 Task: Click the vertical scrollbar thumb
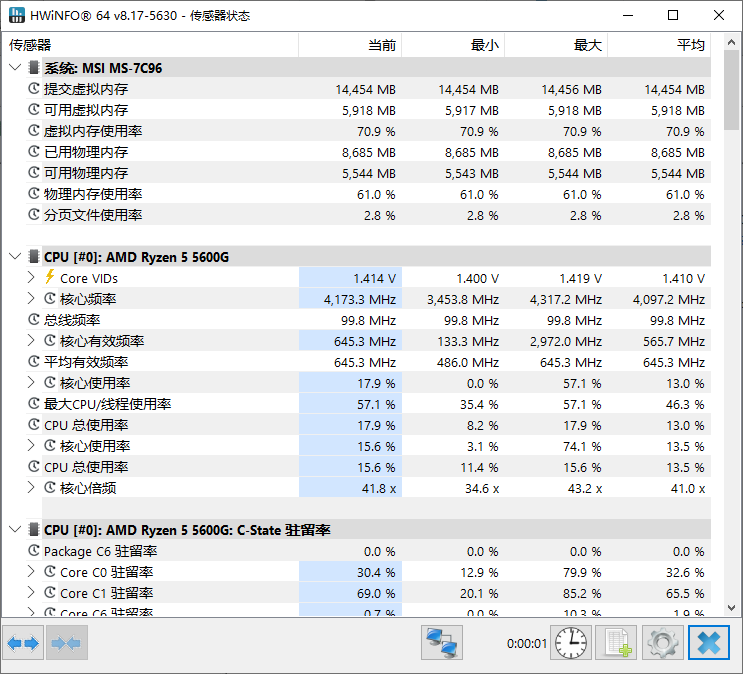(x=731, y=90)
